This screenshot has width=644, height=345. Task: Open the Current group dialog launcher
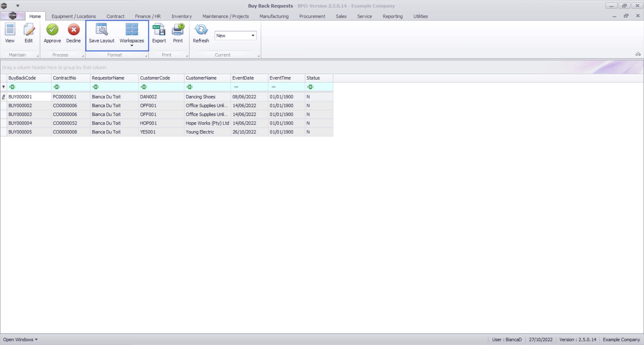tap(259, 56)
